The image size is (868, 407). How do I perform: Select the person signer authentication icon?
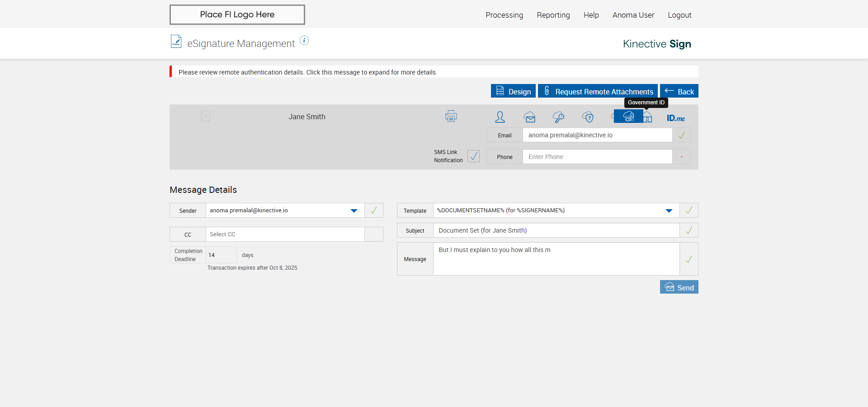[500, 117]
